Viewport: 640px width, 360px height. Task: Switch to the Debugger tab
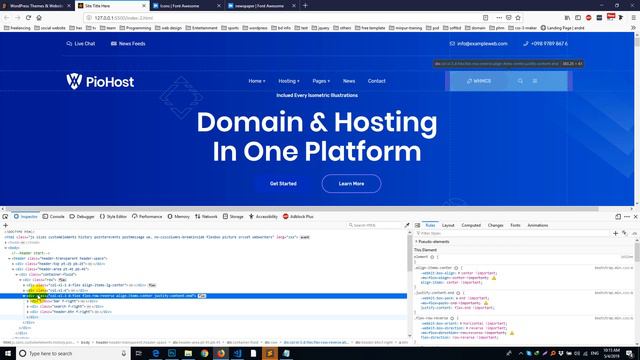pyautogui.click(x=82, y=217)
